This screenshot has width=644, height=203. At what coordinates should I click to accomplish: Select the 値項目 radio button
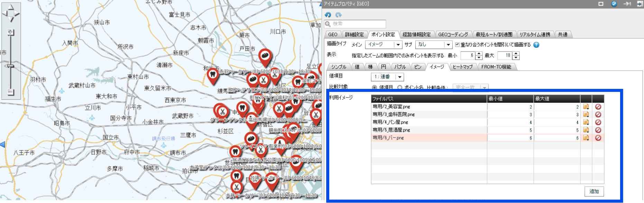click(x=374, y=87)
